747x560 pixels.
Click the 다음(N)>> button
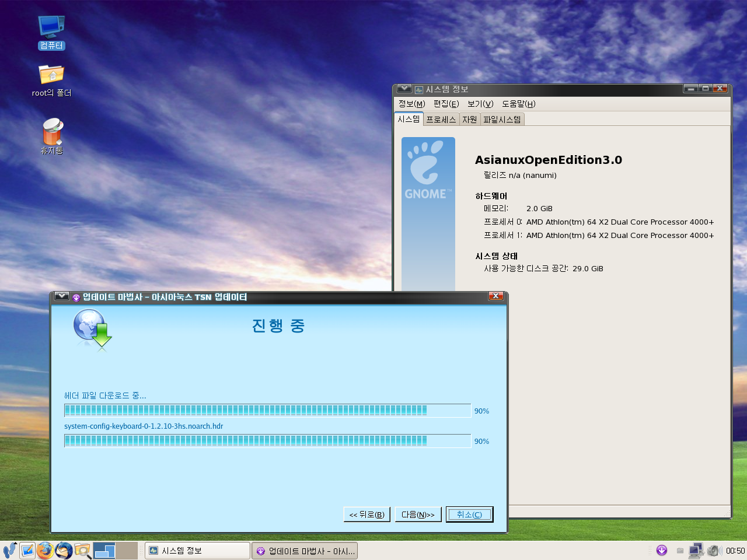point(418,514)
